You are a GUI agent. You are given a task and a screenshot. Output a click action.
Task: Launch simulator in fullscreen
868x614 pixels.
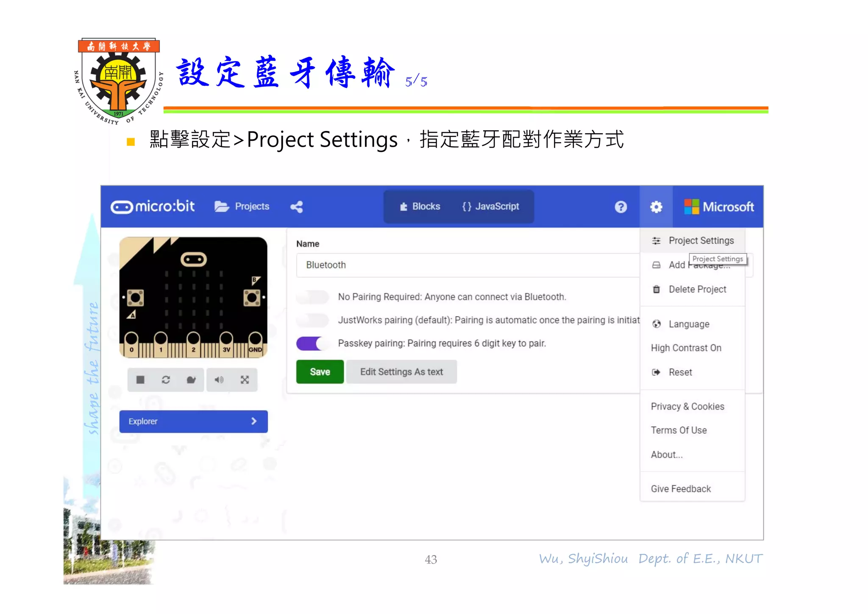(x=245, y=380)
